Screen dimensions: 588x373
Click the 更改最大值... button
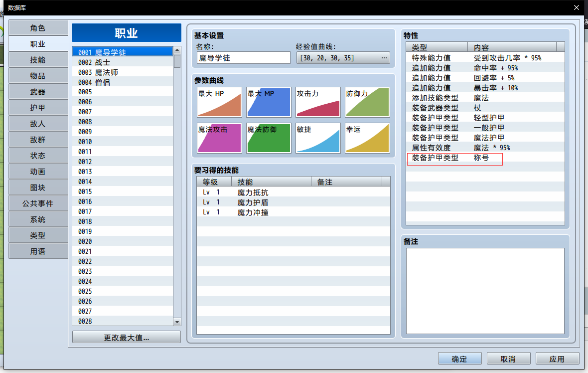coord(127,338)
